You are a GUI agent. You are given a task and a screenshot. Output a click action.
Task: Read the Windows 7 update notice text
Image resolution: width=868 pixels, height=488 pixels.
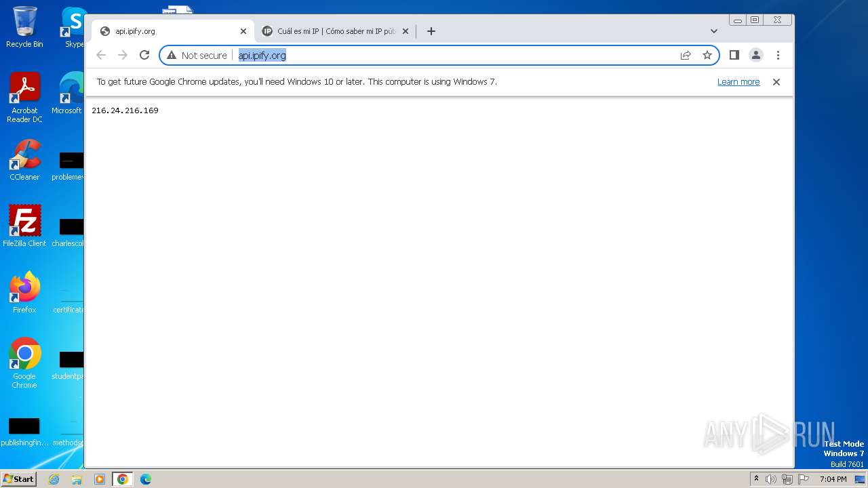click(x=297, y=82)
